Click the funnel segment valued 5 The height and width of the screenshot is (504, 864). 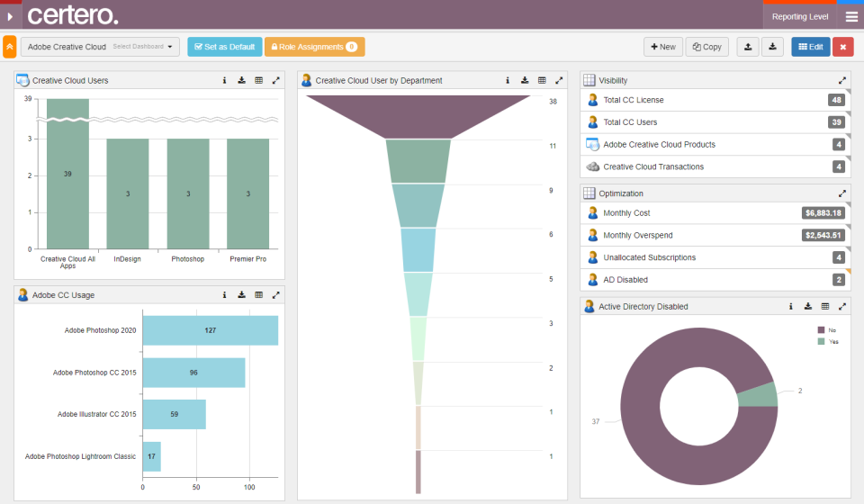(x=418, y=294)
